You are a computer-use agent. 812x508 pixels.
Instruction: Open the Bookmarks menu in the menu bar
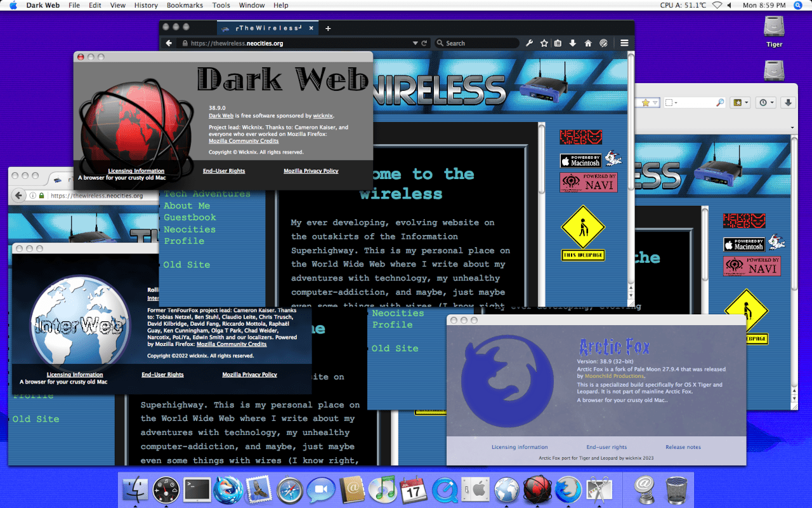[x=184, y=5]
